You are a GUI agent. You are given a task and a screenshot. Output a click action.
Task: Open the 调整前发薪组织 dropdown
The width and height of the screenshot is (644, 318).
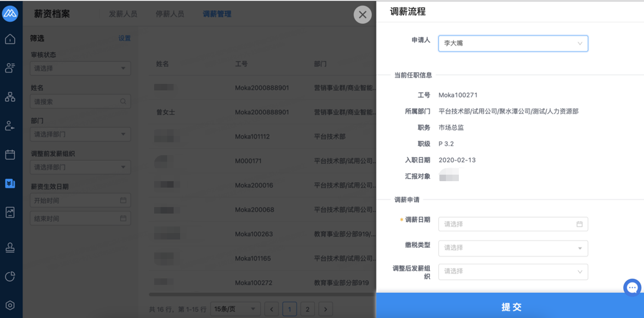click(x=80, y=167)
